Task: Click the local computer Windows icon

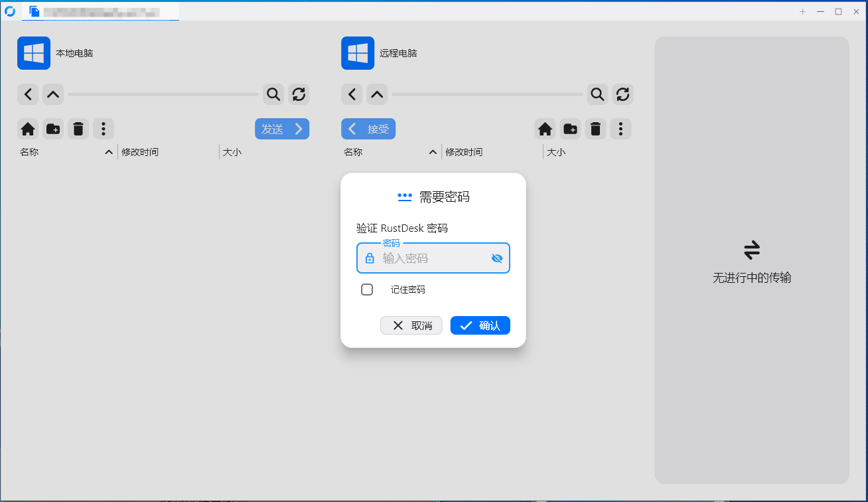Action: pyautogui.click(x=34, y=53)
